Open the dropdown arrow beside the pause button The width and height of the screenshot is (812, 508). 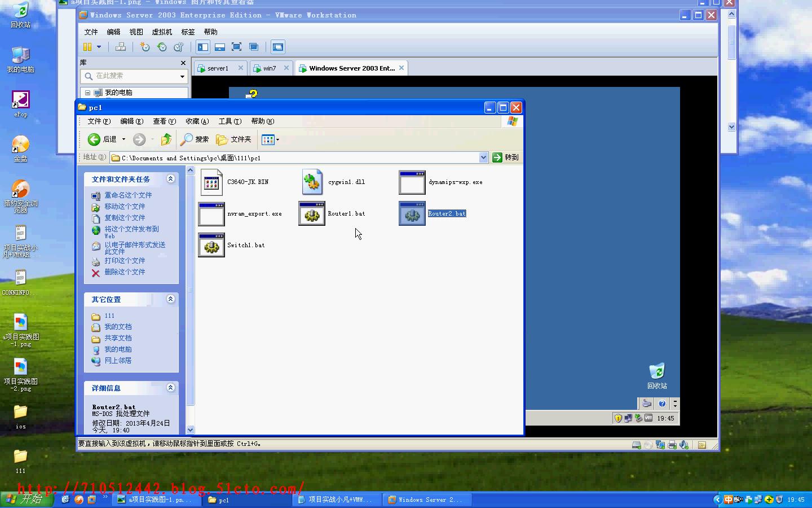coord(99,47)
